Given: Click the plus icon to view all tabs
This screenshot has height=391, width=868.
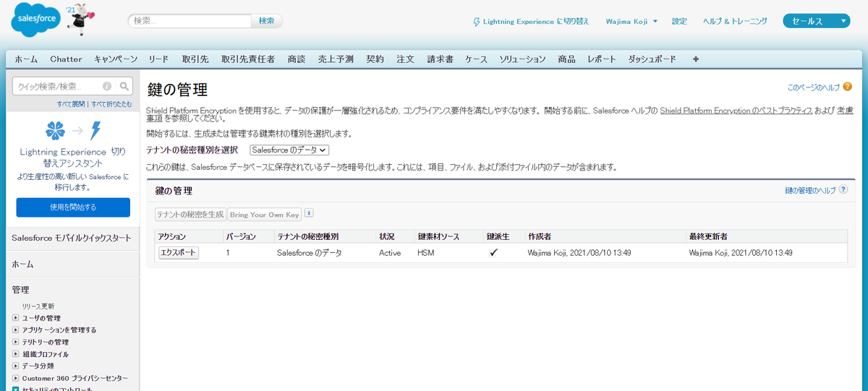Looking at the screenshot, I should click(x=696, y=59).
